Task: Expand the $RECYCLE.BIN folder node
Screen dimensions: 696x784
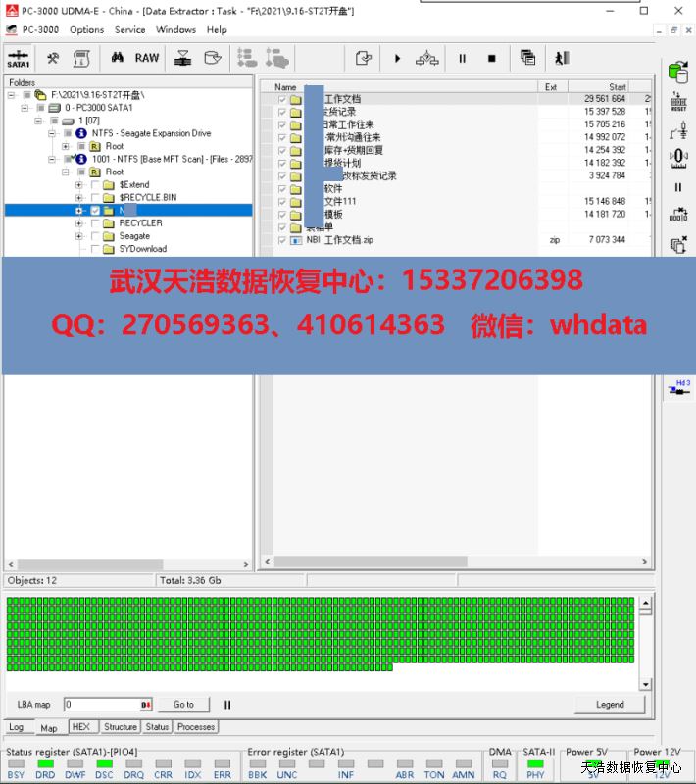Action: click(x=79, y=197)
